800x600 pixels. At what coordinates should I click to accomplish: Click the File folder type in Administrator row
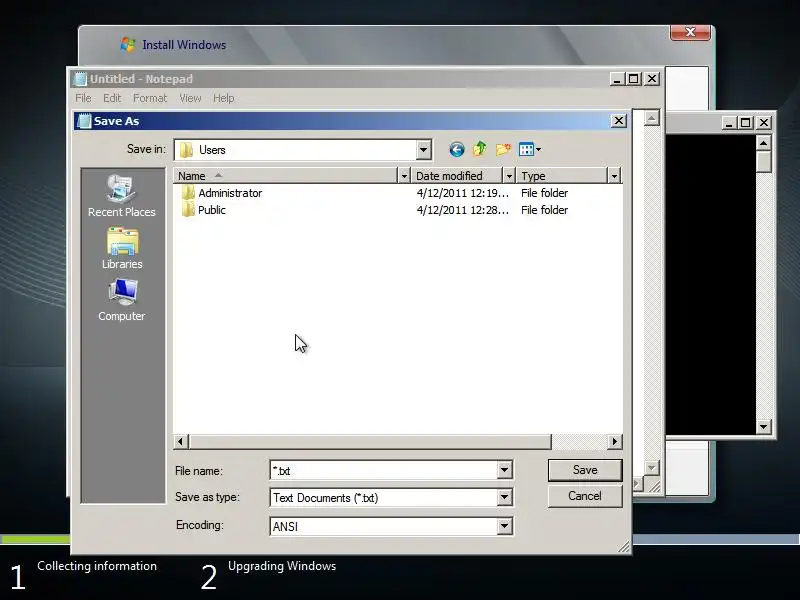(x=544, y=193)
